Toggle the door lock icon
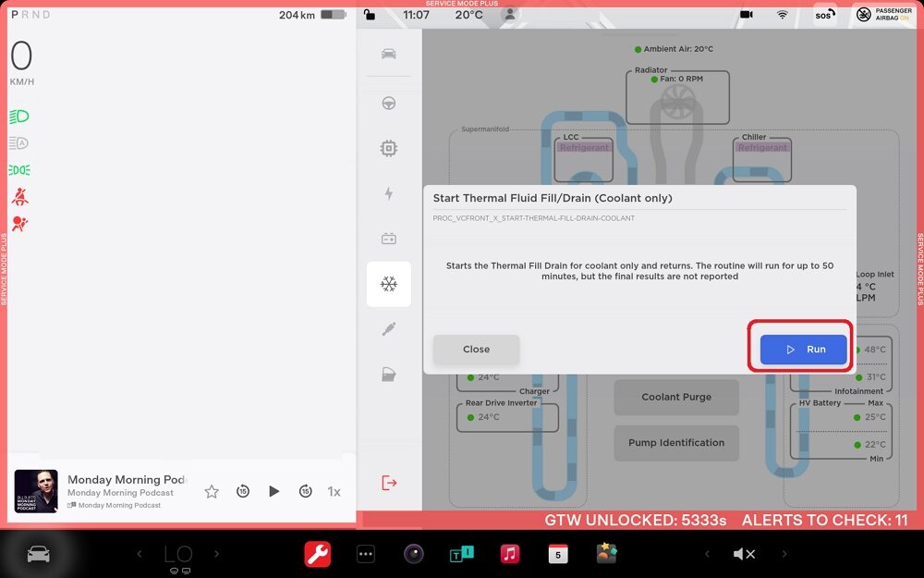The width and height of the screenshot is (924, 578). (370, 15)
